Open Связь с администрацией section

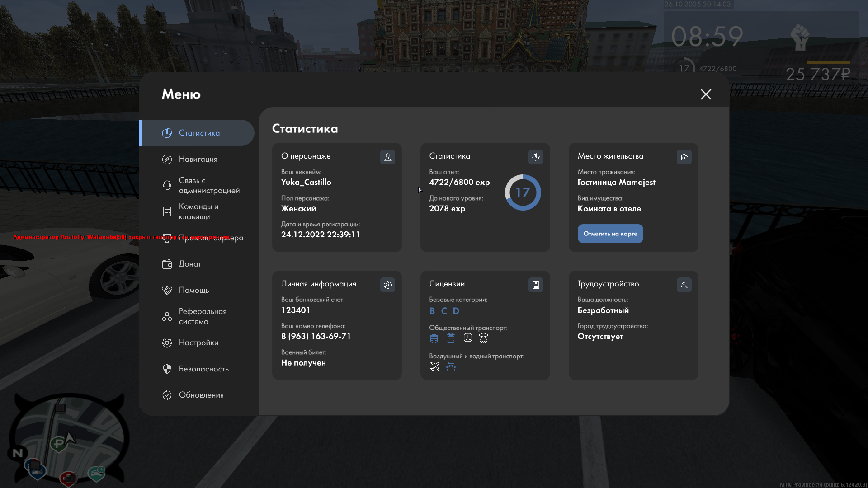pos(208,185)
